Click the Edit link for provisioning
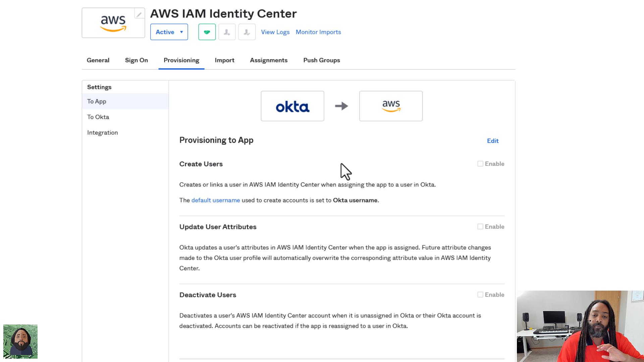Screen dimensions: 644x362 (493, 141)
